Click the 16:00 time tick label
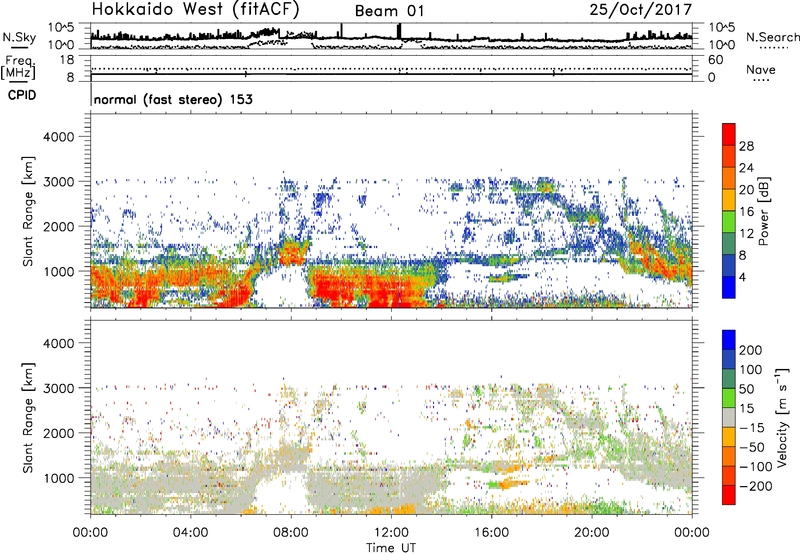The height and width of the screenshot is (554, 800). click(491, 533)
